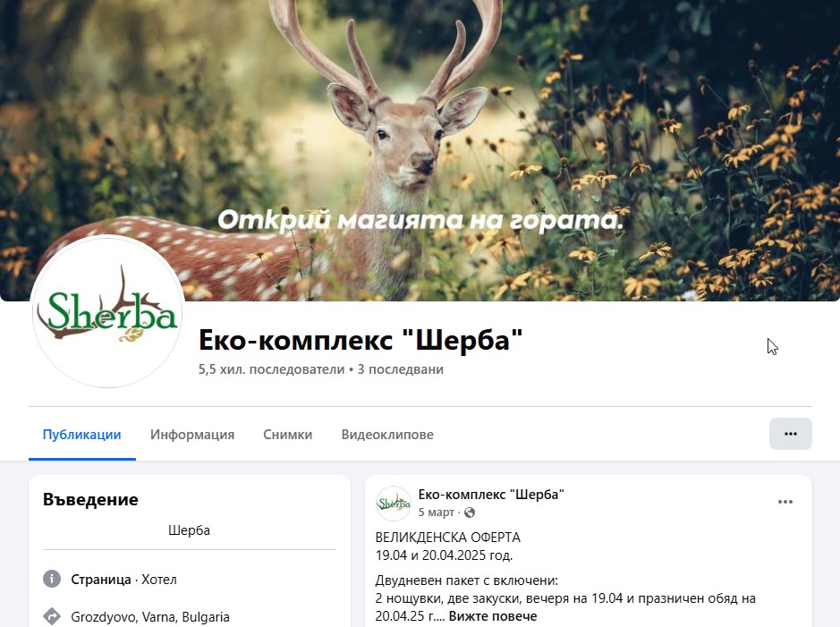Switch to the Публикации tab

[81, 435]
